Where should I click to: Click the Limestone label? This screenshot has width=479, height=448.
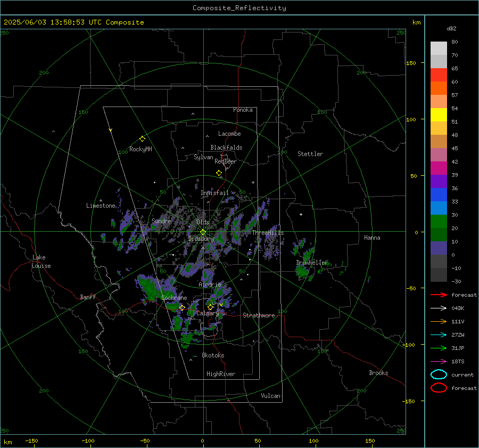click(101, 206)
